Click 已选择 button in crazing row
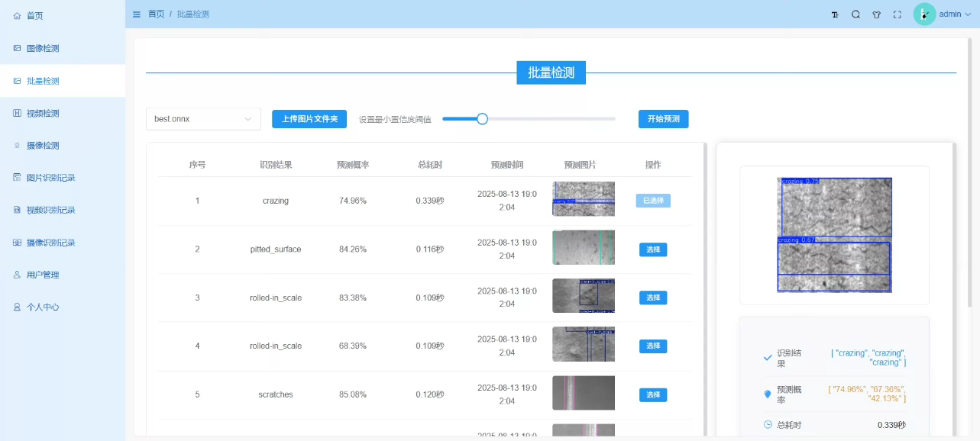Screen dimensions: 980x441 coord(653,201)
